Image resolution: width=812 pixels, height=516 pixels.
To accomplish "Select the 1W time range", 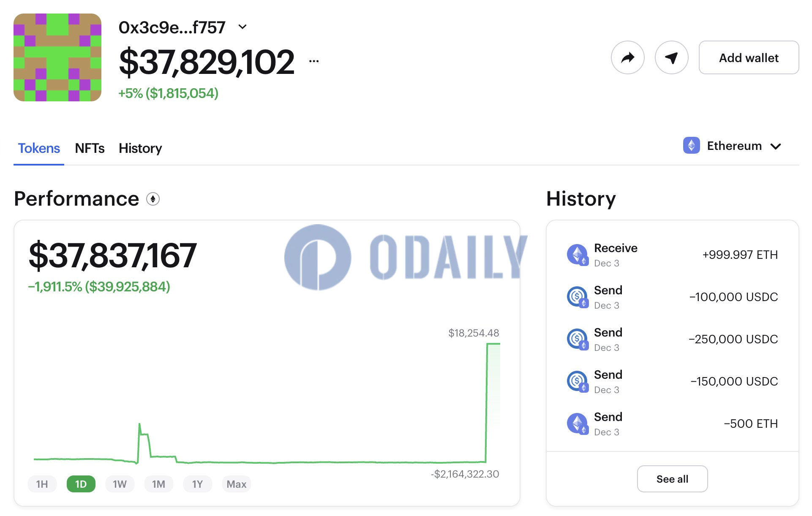I will point(120,484).
